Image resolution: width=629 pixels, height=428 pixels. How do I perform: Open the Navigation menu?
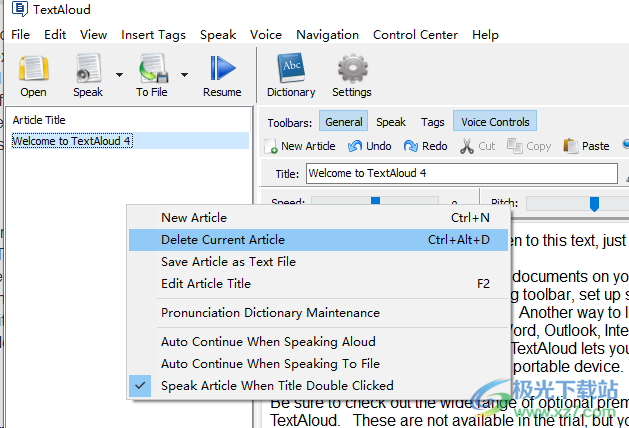coord(327,35)
